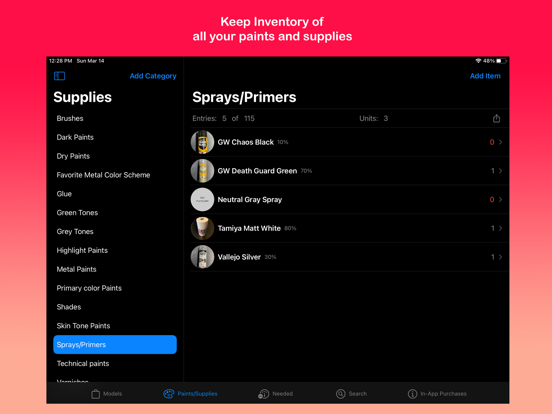Click the Entries count text
Viewport: 552px width, 414px height.
click(x=223, y=118)
